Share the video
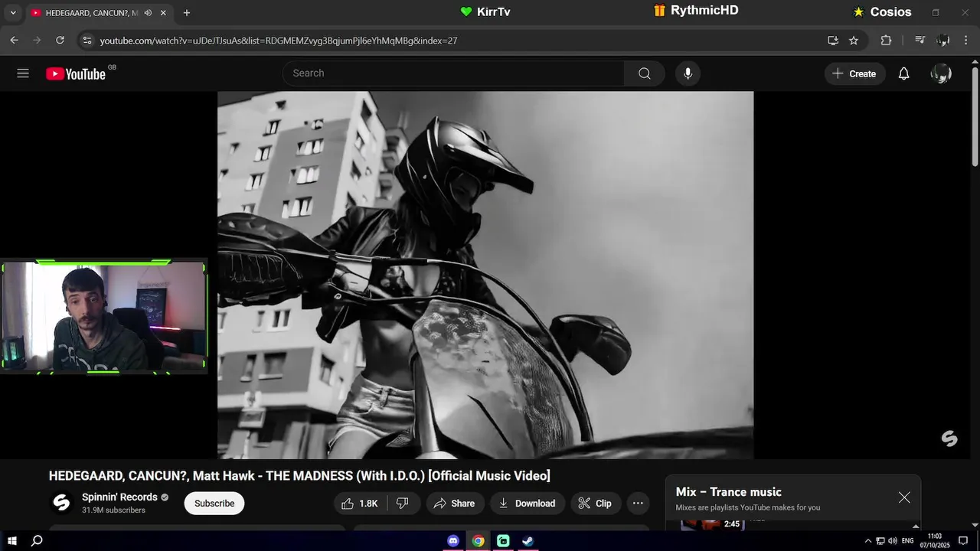Viewport: 980px width, 551px height. pos(454,504)
